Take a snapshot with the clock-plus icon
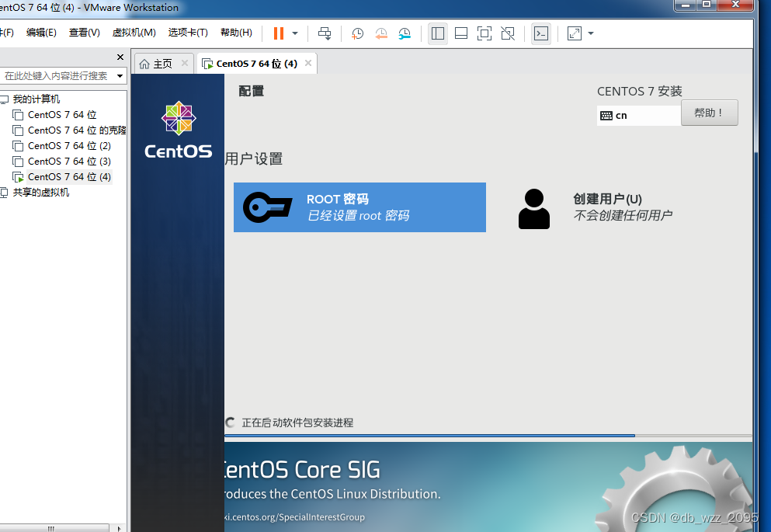This screenshot has height=532, width=771. click(x=357, y=33)
